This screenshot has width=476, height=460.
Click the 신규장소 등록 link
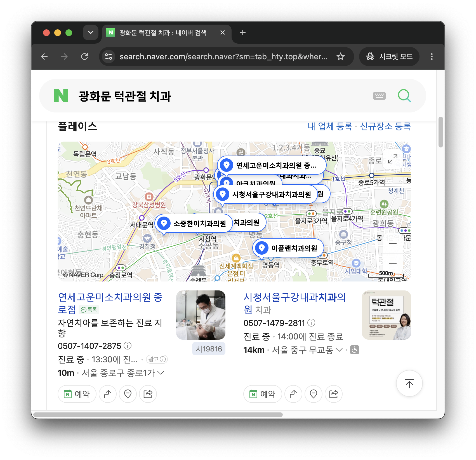pyautogui.click(x=385, y=126)
